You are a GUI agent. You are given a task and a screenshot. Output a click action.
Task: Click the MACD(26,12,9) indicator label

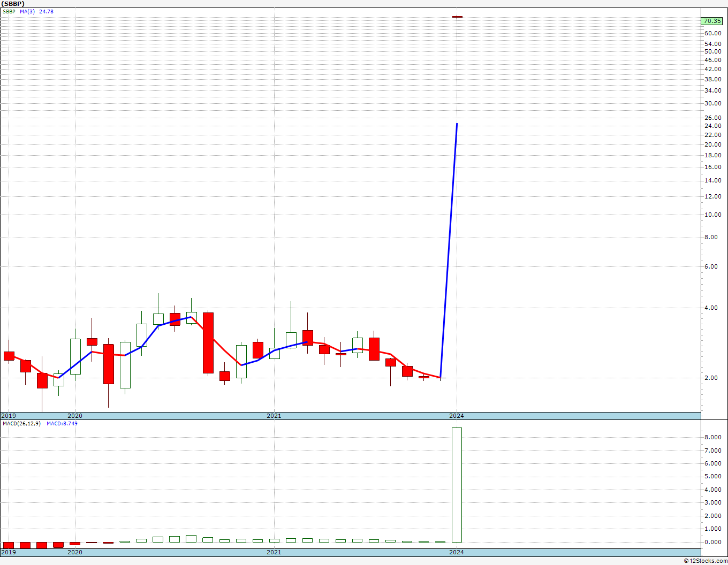coord(21,423)
